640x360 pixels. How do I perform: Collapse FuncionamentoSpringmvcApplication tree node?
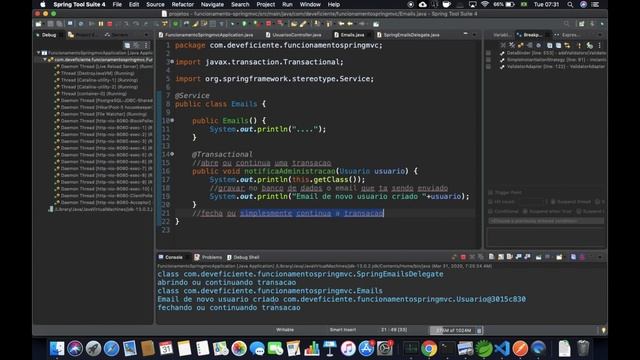(38, 53)
